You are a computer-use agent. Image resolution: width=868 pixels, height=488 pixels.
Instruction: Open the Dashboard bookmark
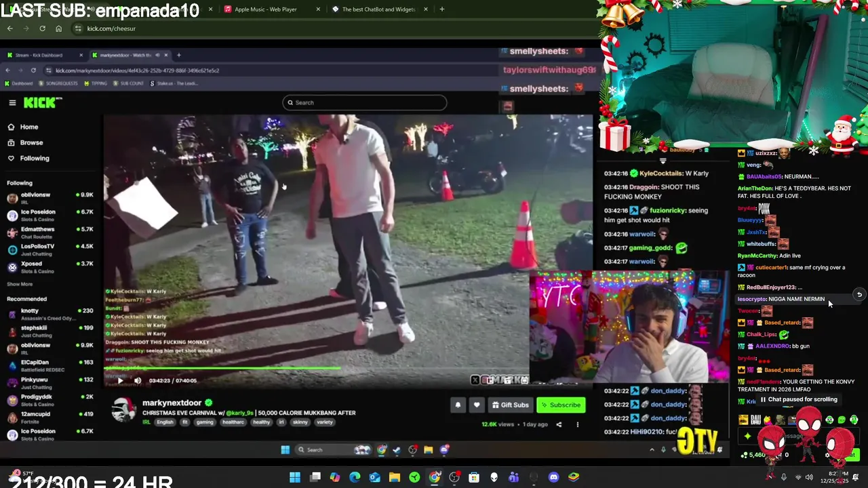click(18, 83)
